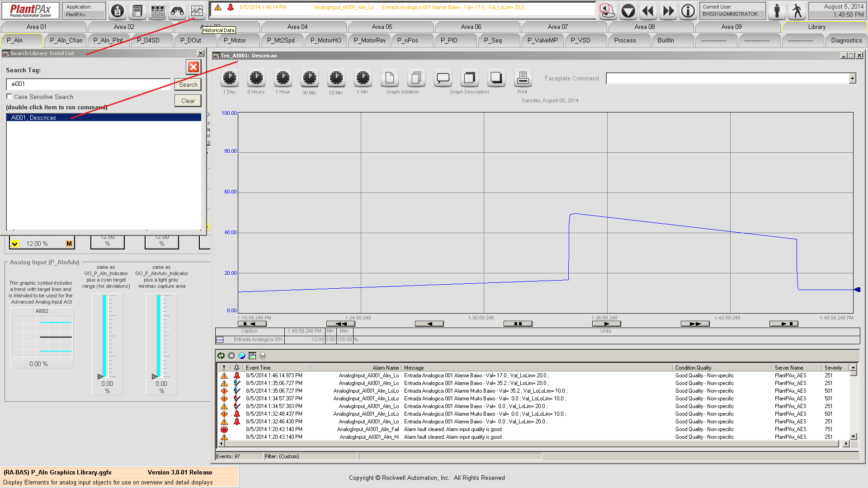Click the Graph Description speech bubble icon
The width and height of the screenshot is (868, 488).
[x=443, y=78]
